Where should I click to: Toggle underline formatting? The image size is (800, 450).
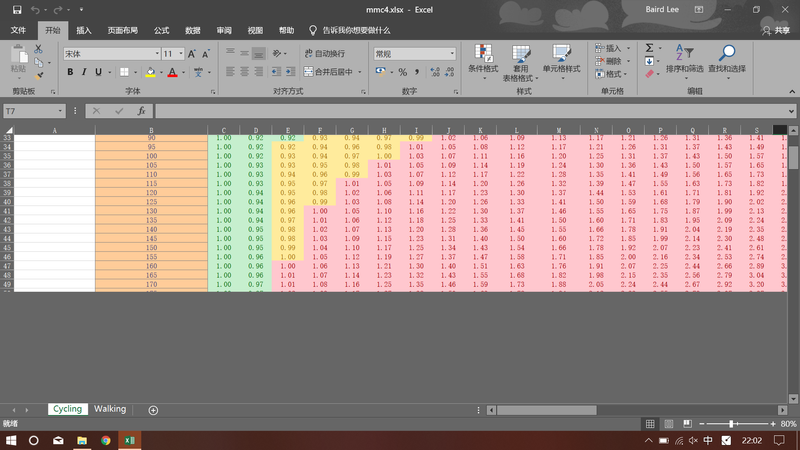(98, 72)
